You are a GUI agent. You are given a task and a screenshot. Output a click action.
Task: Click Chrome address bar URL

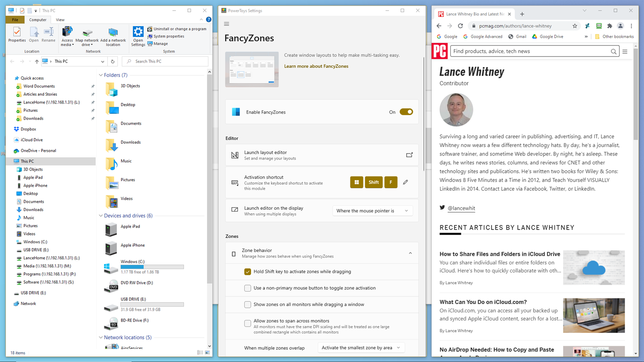pyautogui.click(x=515, y=26)
